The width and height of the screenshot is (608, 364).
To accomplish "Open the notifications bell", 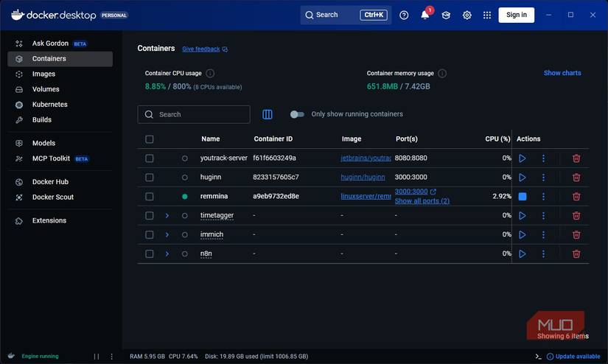I will [425, 15].
